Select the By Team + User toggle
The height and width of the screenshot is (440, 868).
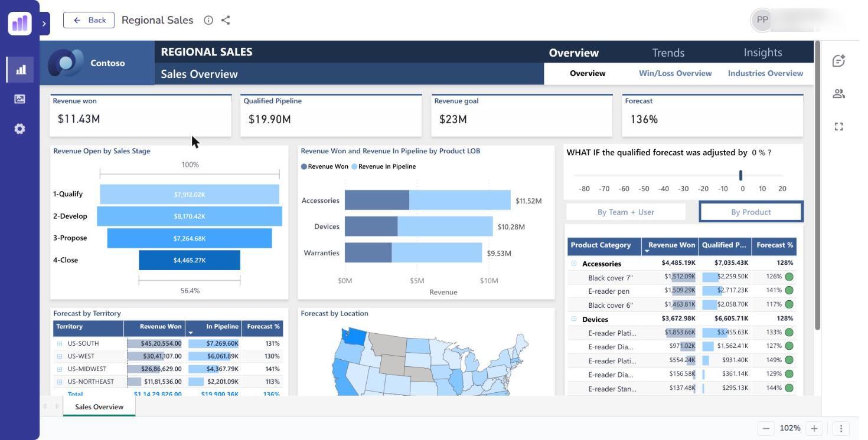point(626,212)
